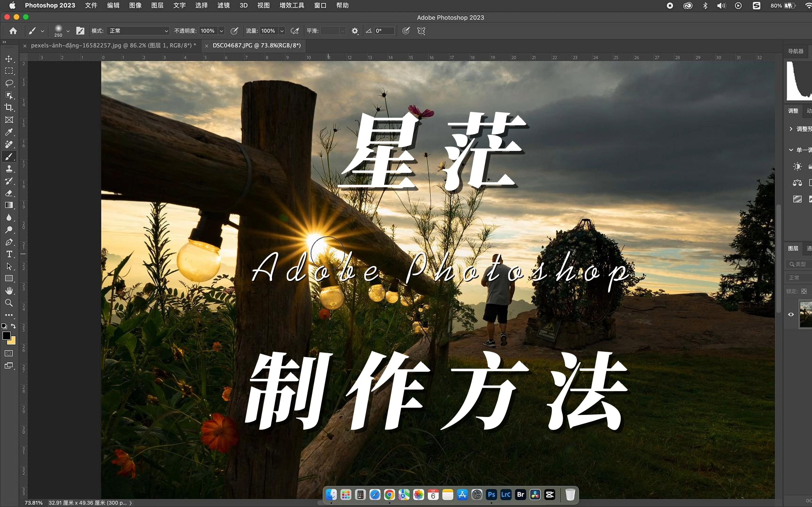Go to the Home screen icon
The height and width of the screenshot is (507, 812).
[x=13, y=31]
